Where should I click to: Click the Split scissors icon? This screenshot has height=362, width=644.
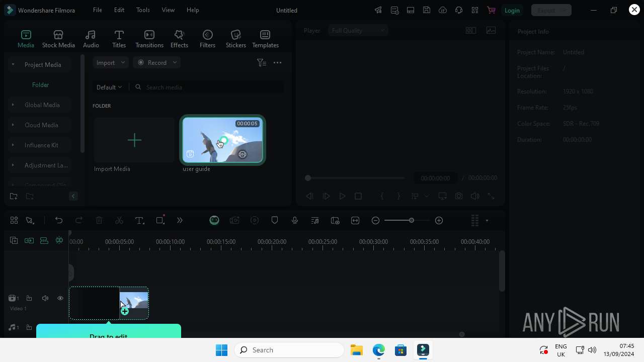pyautogui.click(x=119, y=220)
